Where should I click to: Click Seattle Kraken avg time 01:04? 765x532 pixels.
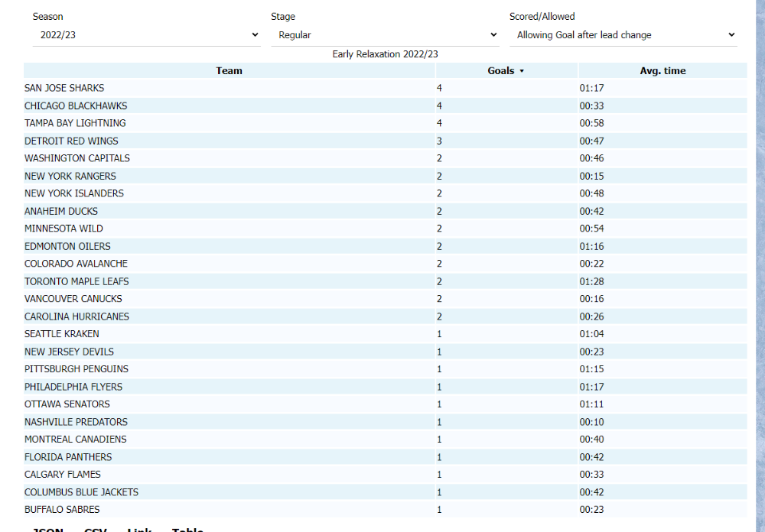(x=591, y=334)
